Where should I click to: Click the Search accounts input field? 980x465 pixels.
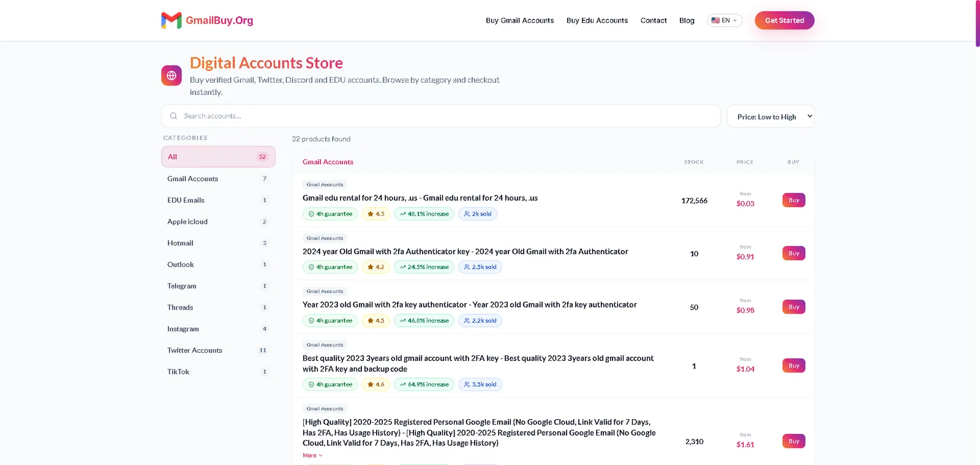pos(441,116)
